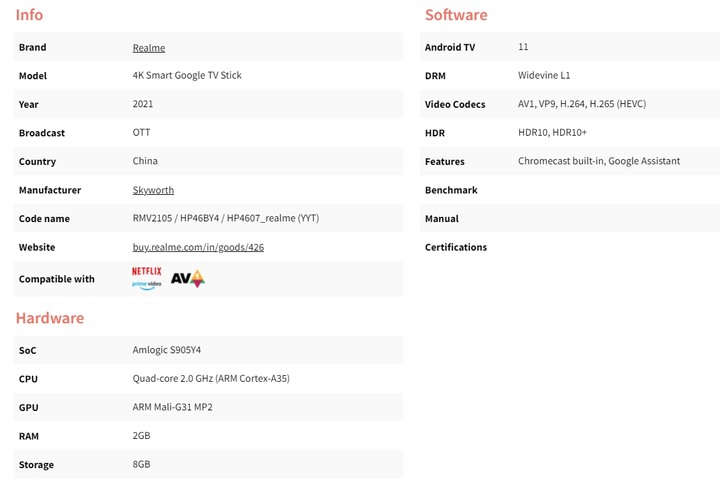Viewport: 720px width, 485px height.
Task: Click the HDR row label
Action: pyautogui.click(x=435, y=133)
